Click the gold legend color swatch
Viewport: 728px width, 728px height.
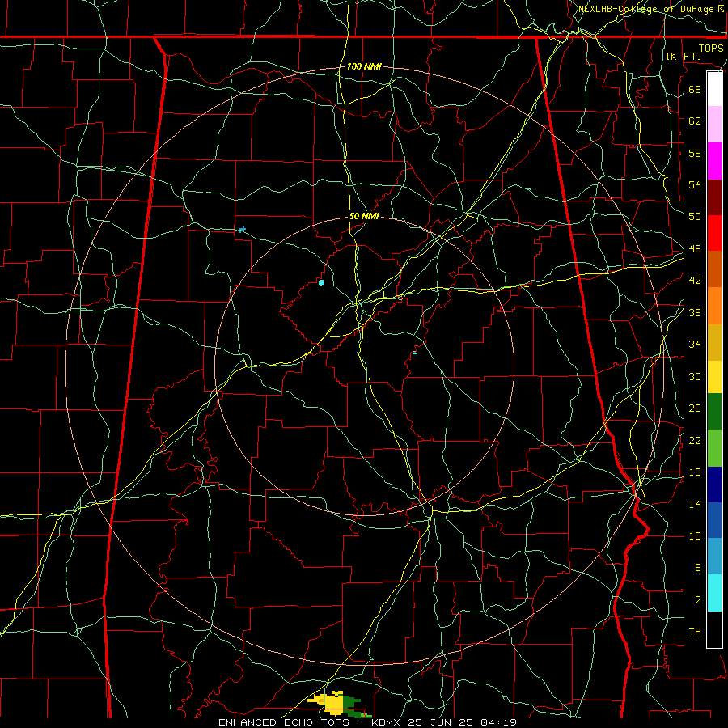pyautogui.click(x=714, y=342)
